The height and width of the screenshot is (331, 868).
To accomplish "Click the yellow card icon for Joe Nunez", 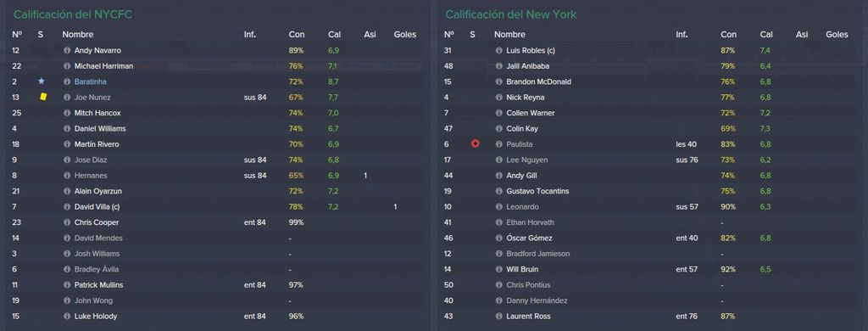I will (x=43, y=97).
